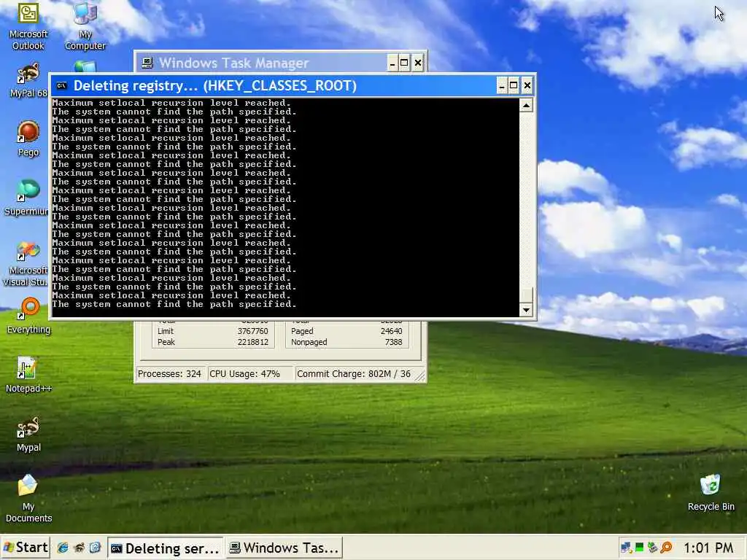Click the Processes: 324 status entry
The height and width of the screenshot is (560, 747).
169,374
